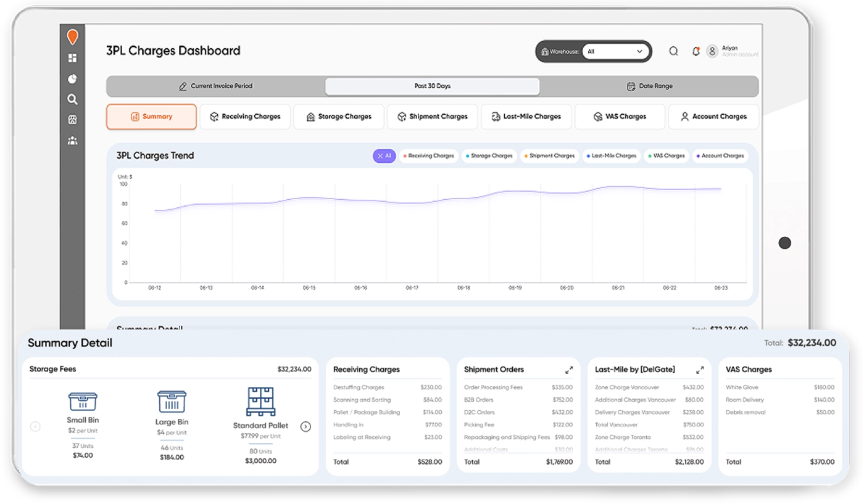Viewport: 864px width, 504px height.
Task: Select the Current Invoice Period tab
Action: 215,86
